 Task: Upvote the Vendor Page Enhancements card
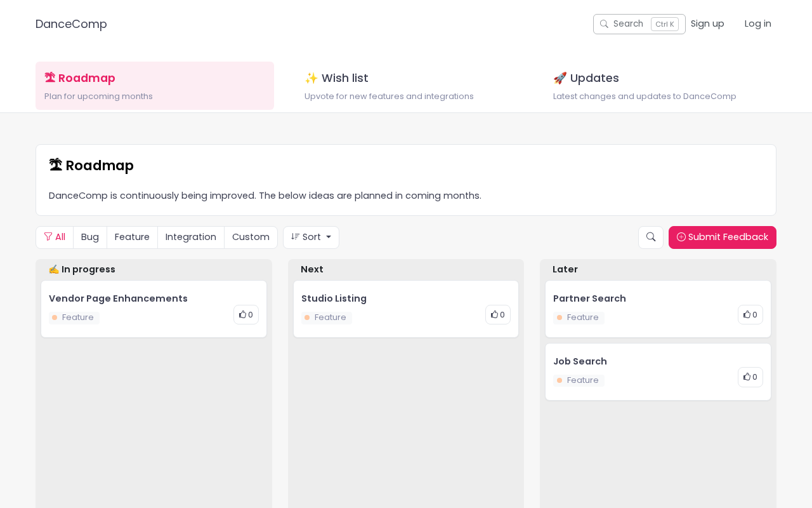(246, 315)
